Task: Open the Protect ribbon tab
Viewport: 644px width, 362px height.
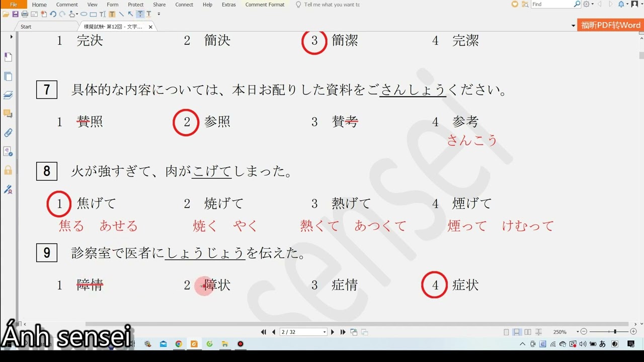Action: pyautogui.click(x=136, y=5)
